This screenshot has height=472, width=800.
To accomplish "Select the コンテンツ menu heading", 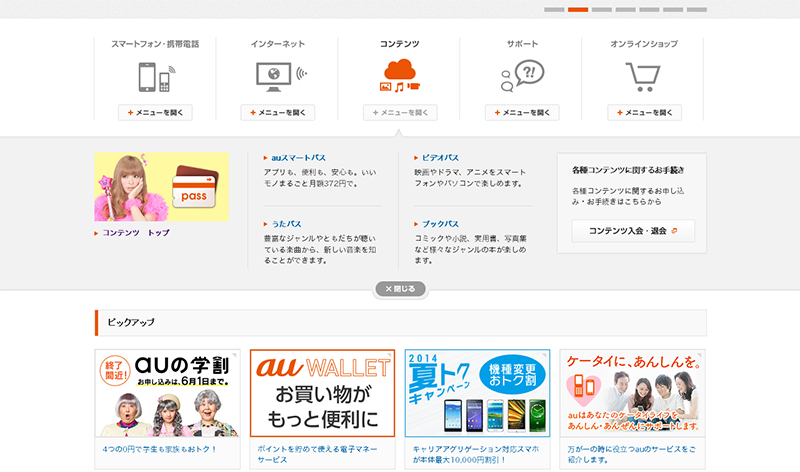I will pos(399,44).
